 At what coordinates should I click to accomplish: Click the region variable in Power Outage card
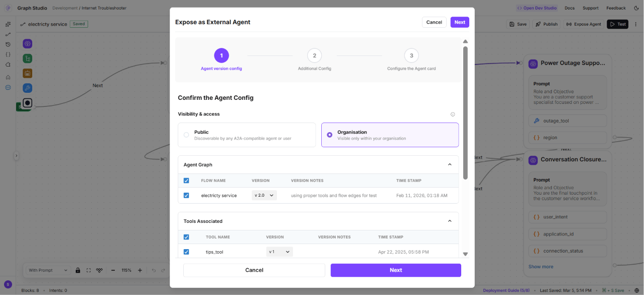pyautogui.click(x=567, y=138)
